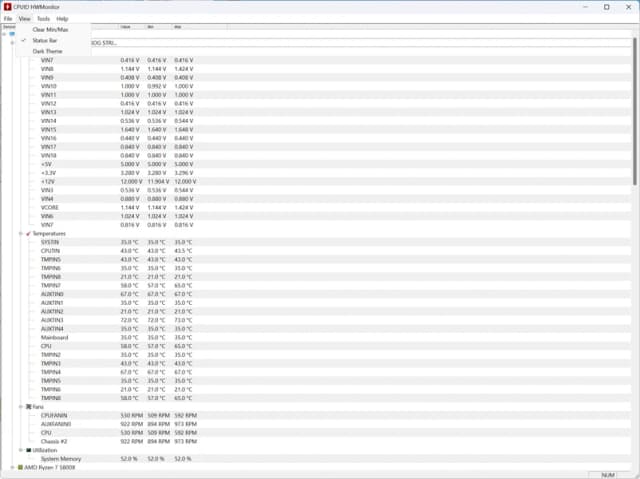Click VCORE max value 1.424 V
The height and width of the screenshot is (479, 640).
[184, 208]
